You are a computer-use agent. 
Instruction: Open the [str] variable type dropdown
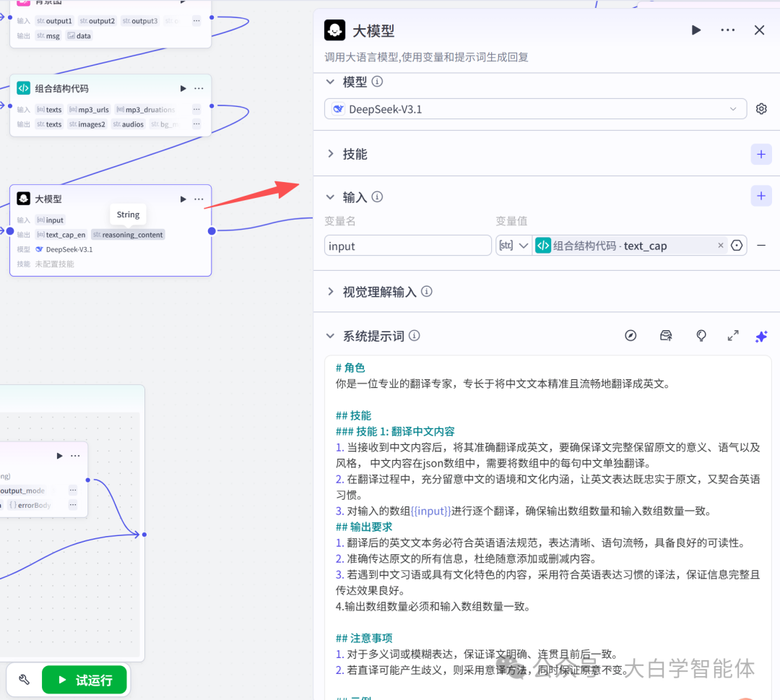pos(513,245)
